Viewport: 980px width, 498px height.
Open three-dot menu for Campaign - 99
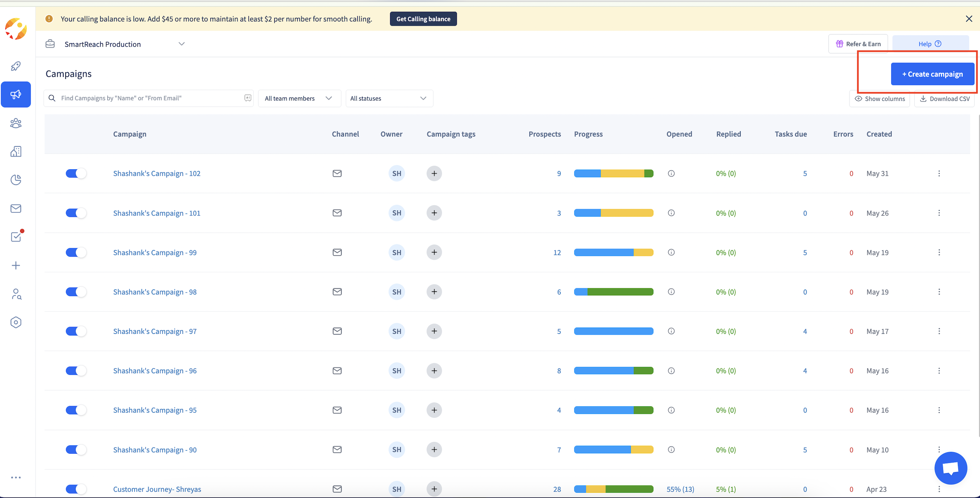939,252
